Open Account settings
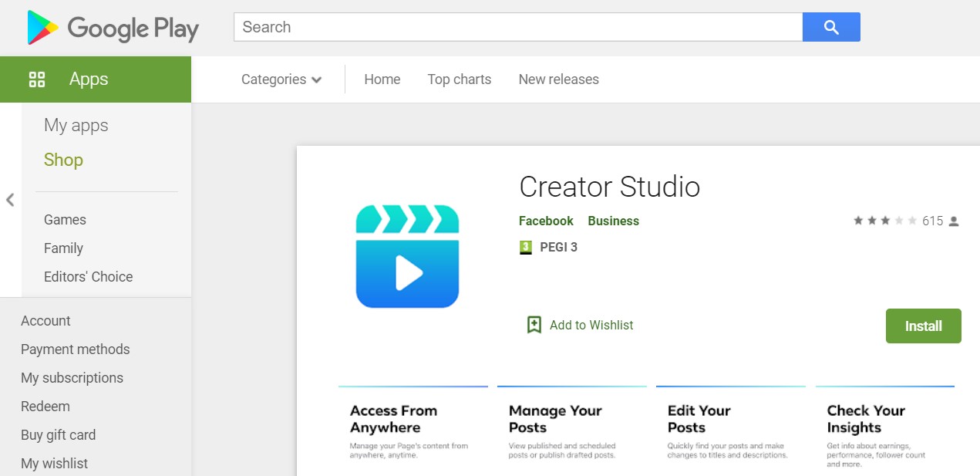This screenshot has height=476, width=980. [x=45, y=321]
